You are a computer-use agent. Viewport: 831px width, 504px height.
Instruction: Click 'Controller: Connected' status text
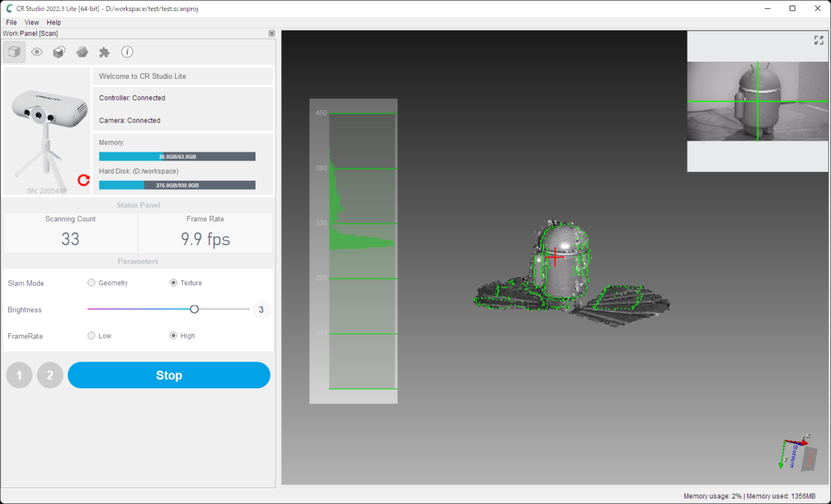pyautogui.click(x=132, y=98)
